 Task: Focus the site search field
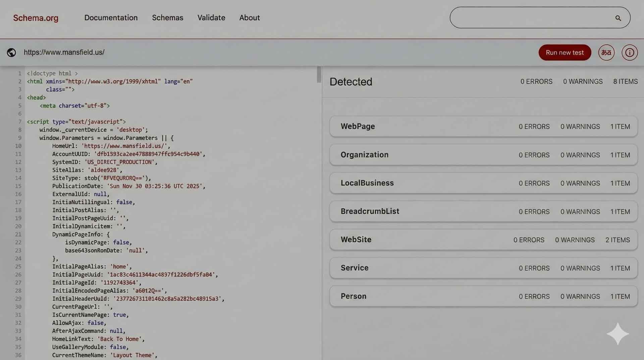tap(540, 17)
